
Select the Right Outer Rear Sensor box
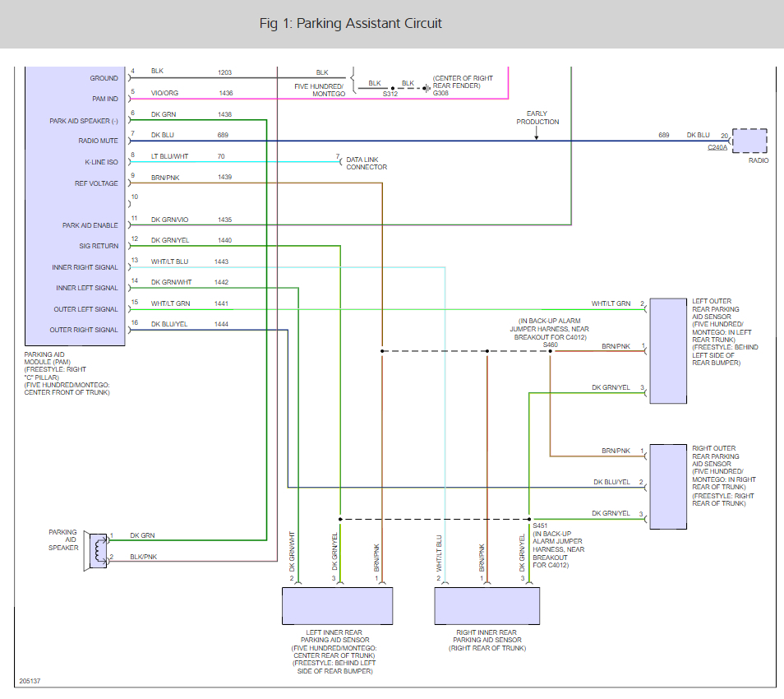click(x=668, y=486)
